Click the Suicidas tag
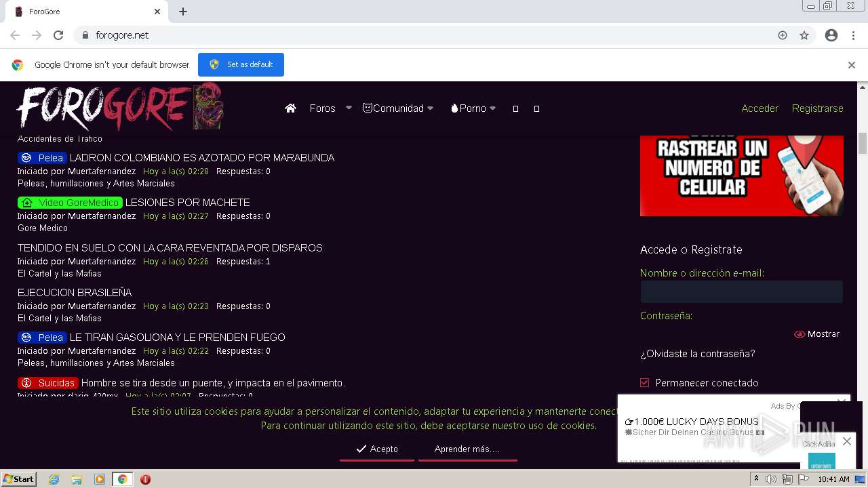The image size is (868, 488). [x=48, y=383]
